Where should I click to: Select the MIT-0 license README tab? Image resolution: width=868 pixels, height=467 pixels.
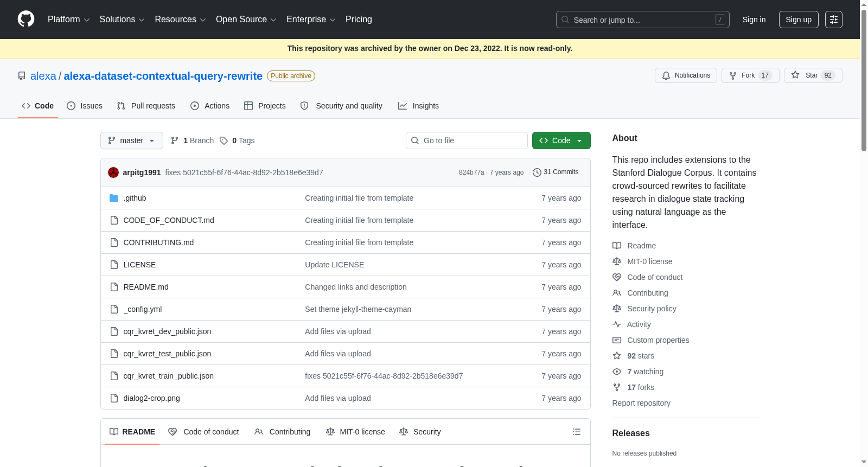point(355,432)
